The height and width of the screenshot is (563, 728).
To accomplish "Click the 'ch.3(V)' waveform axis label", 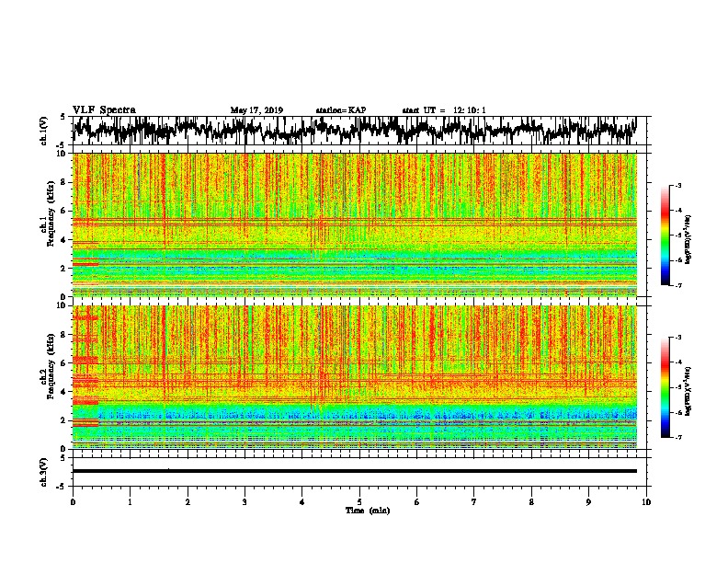I will (x=44, y=472).
